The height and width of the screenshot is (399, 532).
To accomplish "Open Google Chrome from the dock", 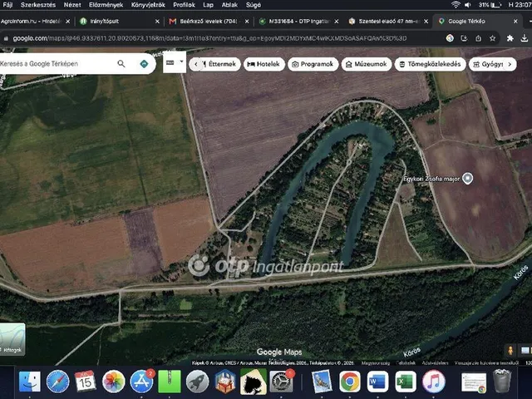I will [349, 382].
